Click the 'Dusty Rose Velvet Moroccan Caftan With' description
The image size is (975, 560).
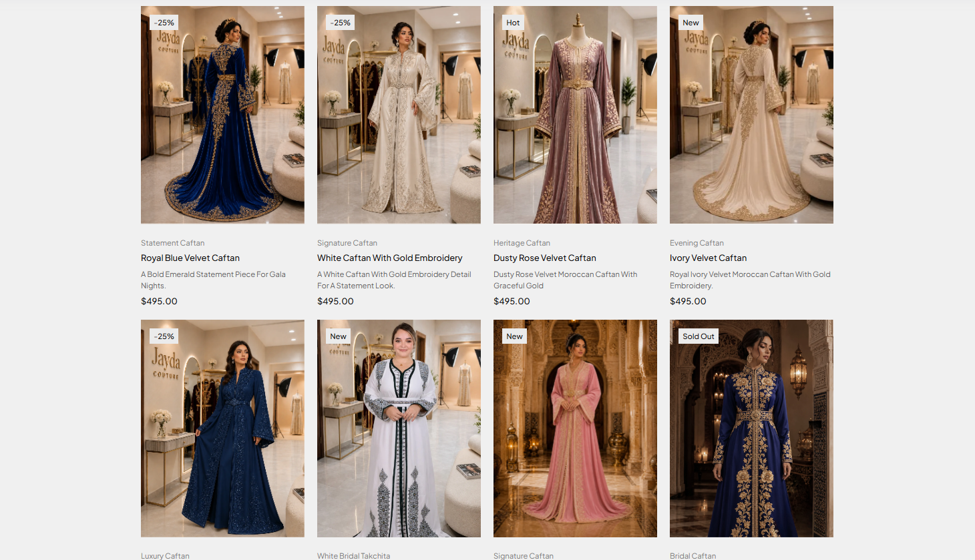coord(566,280)
